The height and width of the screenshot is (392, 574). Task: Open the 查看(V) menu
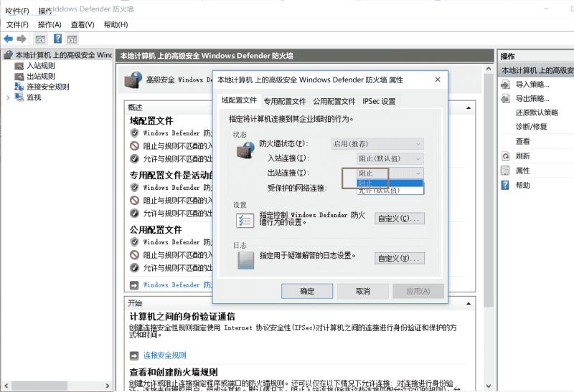coord(83,24)
